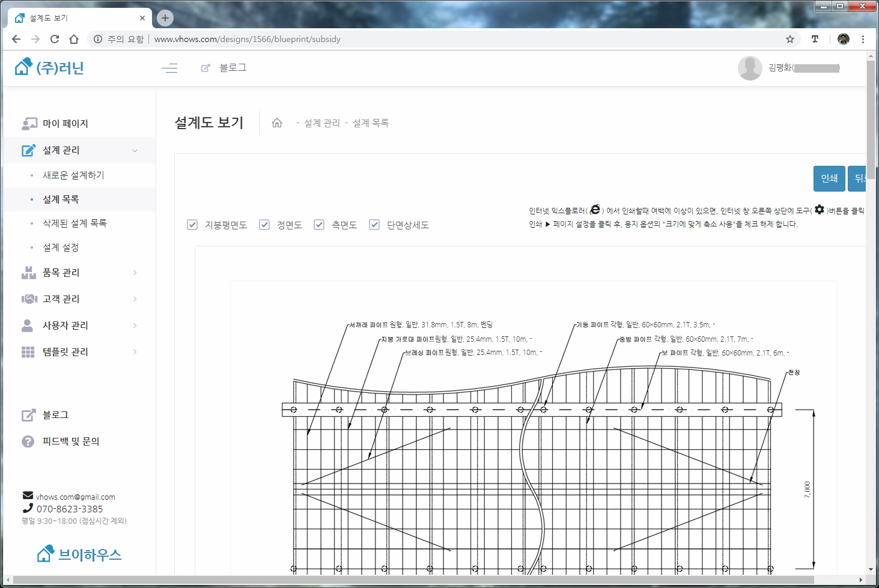Screen dimensions: 879x588
Task: Click the (주)러닌 house logo
Action: tap(49, 67)
